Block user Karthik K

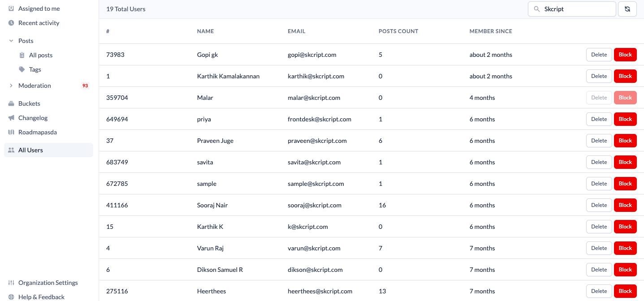(625, 227)
